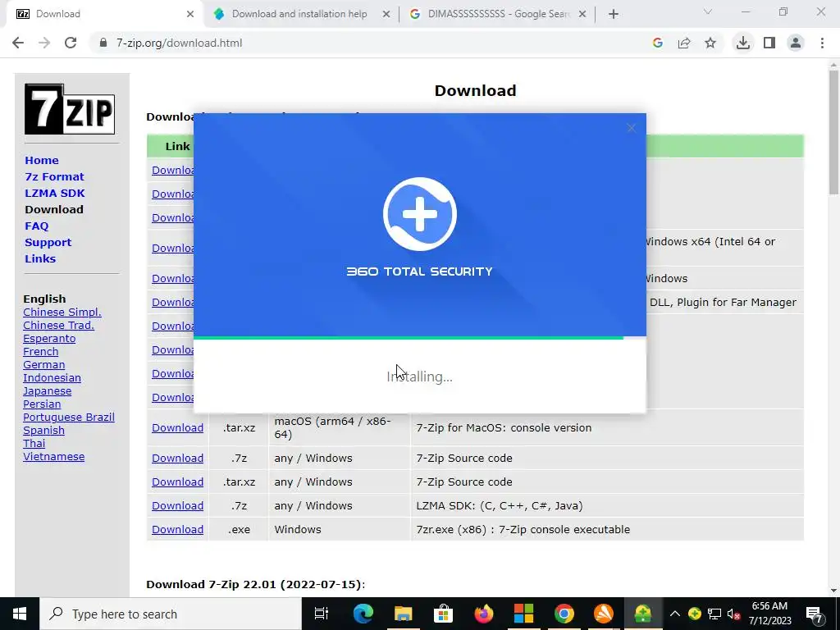Open the tab search chevron

708,11
